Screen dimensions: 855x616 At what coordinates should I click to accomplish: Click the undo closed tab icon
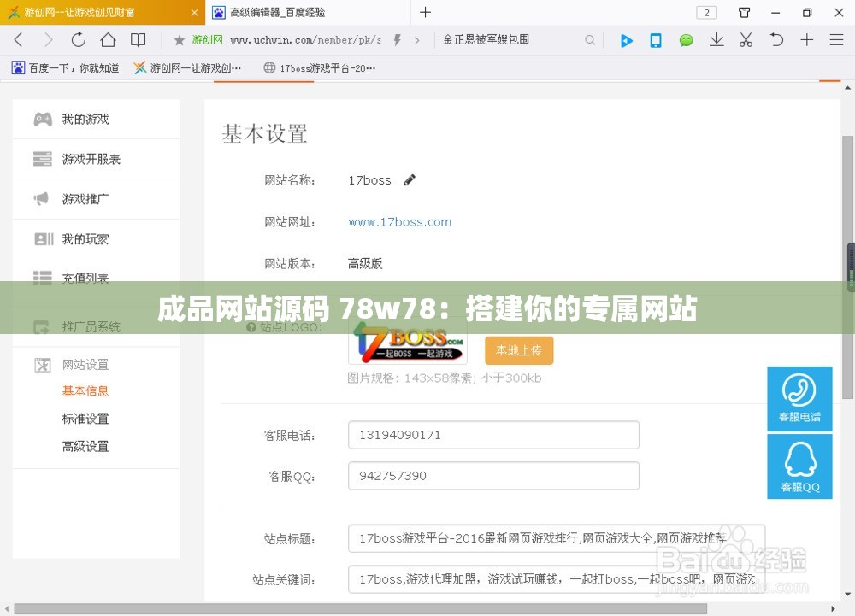tap(776, 40)
